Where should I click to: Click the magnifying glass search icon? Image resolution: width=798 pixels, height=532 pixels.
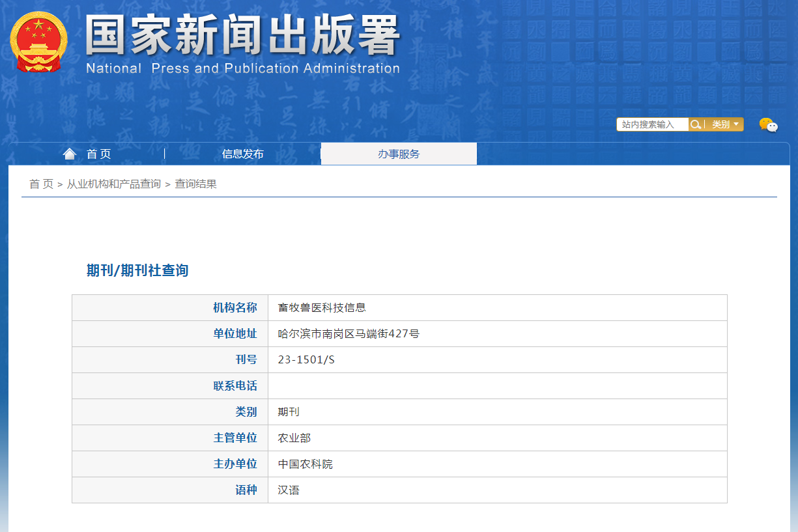(696, 124)
